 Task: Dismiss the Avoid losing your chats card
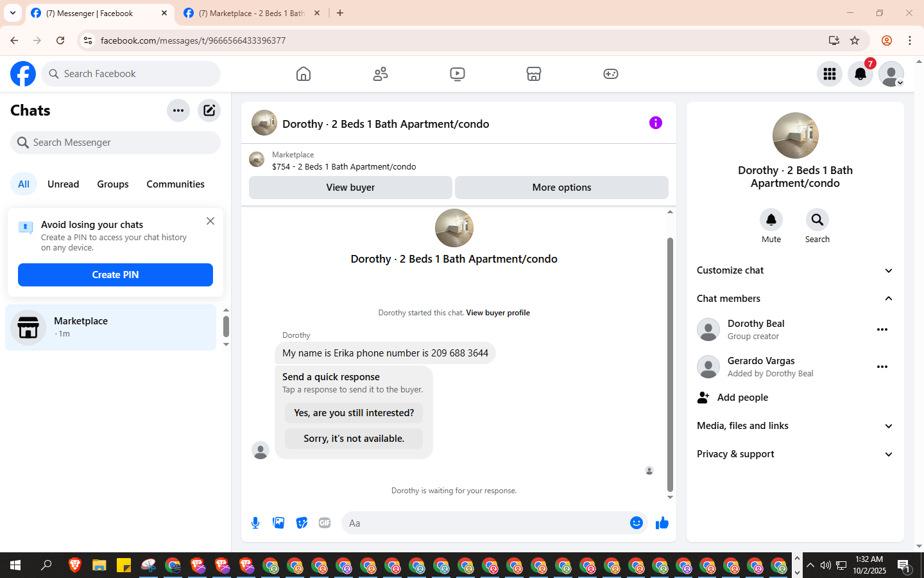[x=210, y=221]
